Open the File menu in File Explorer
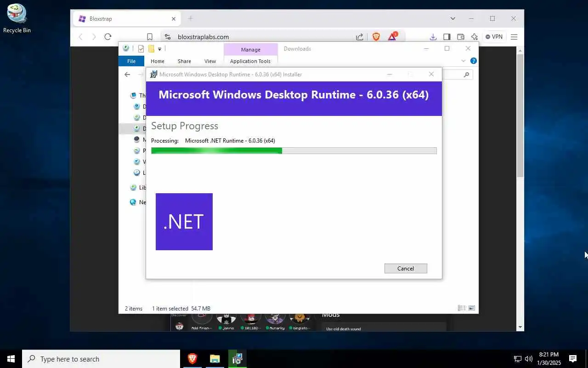588x368 pixels. [131, 61]
